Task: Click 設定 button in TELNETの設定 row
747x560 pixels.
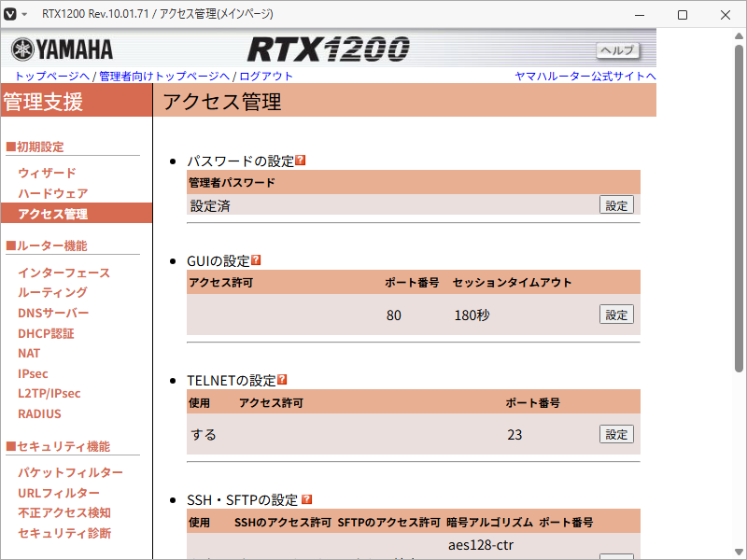Action: (x=616, y=434)
